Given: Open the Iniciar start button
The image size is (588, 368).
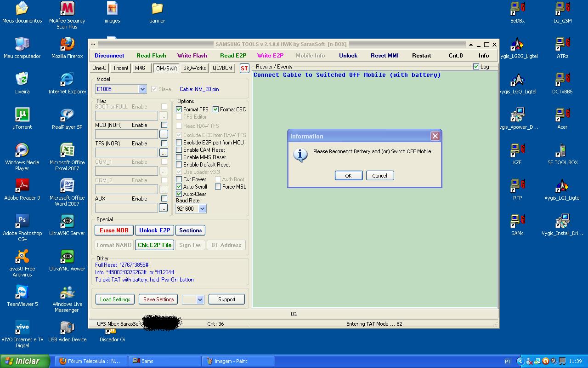Looking at the screenshot, I should coord(25,361).
